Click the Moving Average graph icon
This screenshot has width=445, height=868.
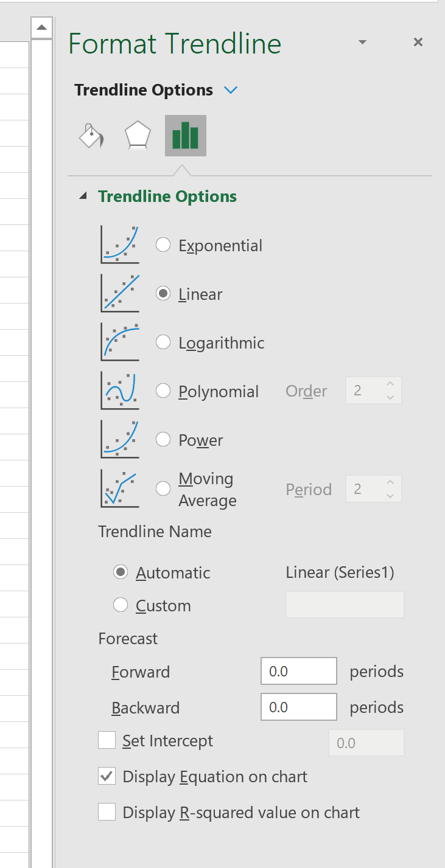(120, 488)
